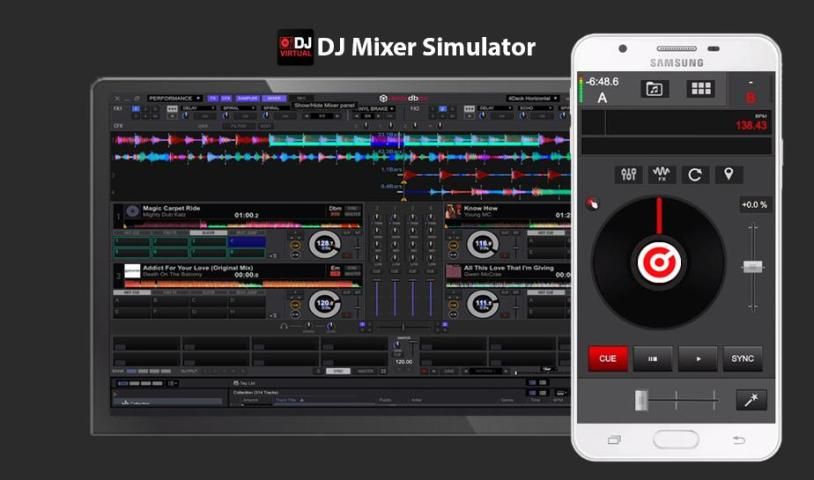This screenshot has height=480, width=814.
Task: Open the music library folder icon
Action: 655,89
